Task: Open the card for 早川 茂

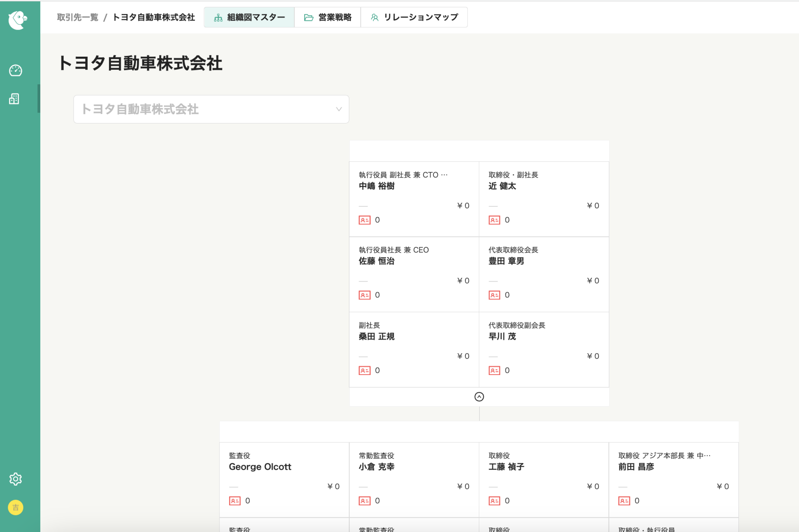Action: [x=544, y=350]
